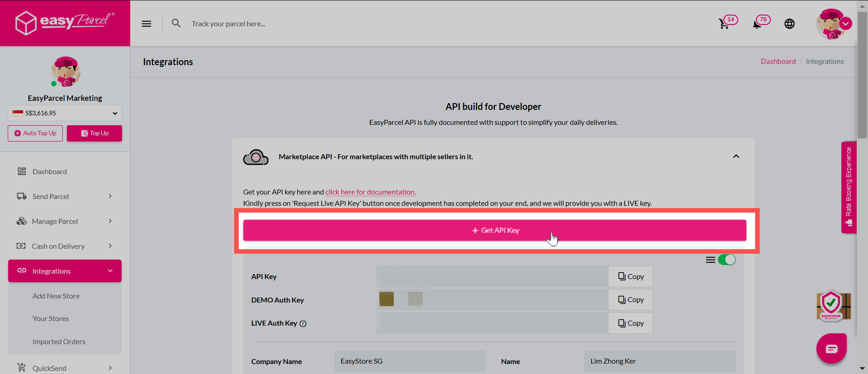Open the S$3,616.95 balance currency dropdown
The width and height of the screenshot is (868, 374).
(65, 113)
